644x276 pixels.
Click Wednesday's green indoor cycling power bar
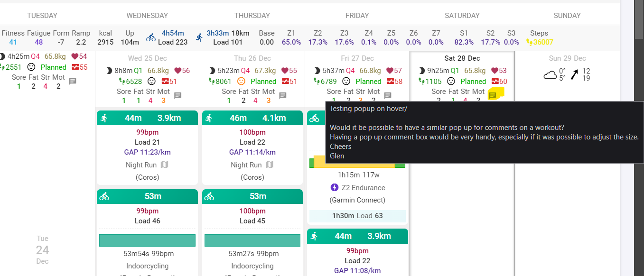(147, 240)
